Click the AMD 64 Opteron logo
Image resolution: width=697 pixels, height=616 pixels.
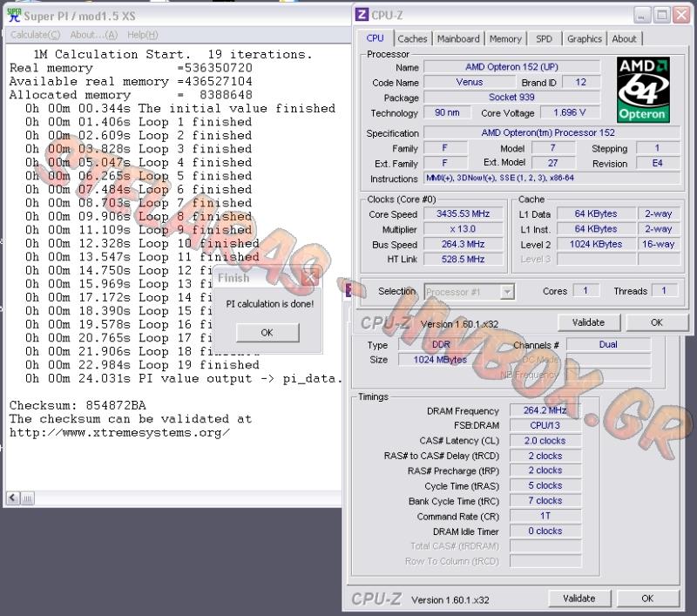point(643,90)
